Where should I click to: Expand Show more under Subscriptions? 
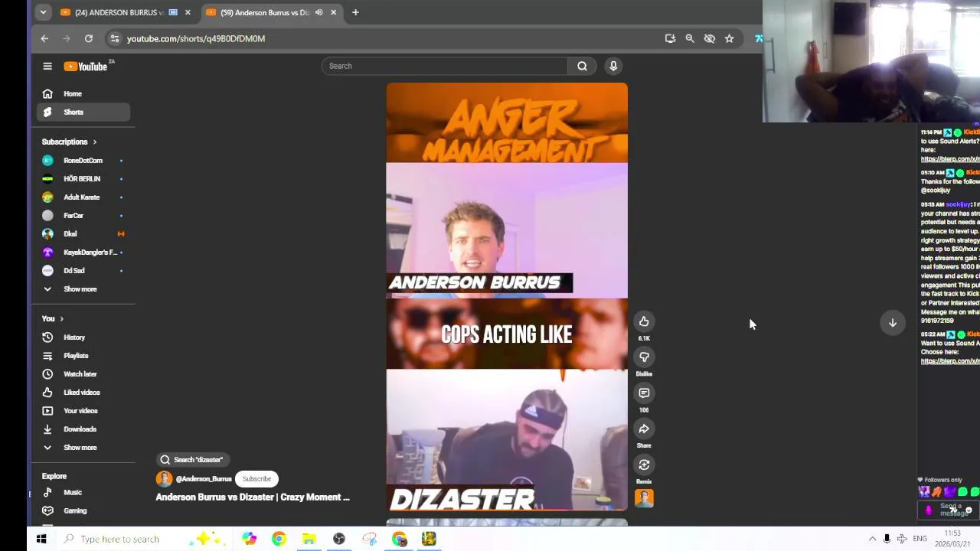83,289
